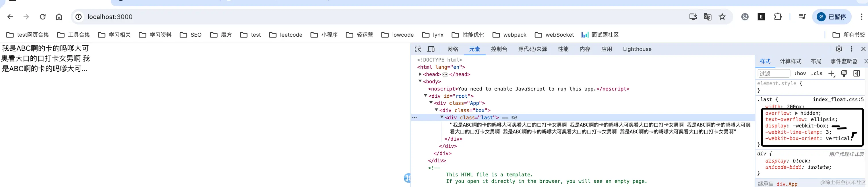Toggle the :hov element state panel
Screen dimensions: 868x187
click(800, 73)
